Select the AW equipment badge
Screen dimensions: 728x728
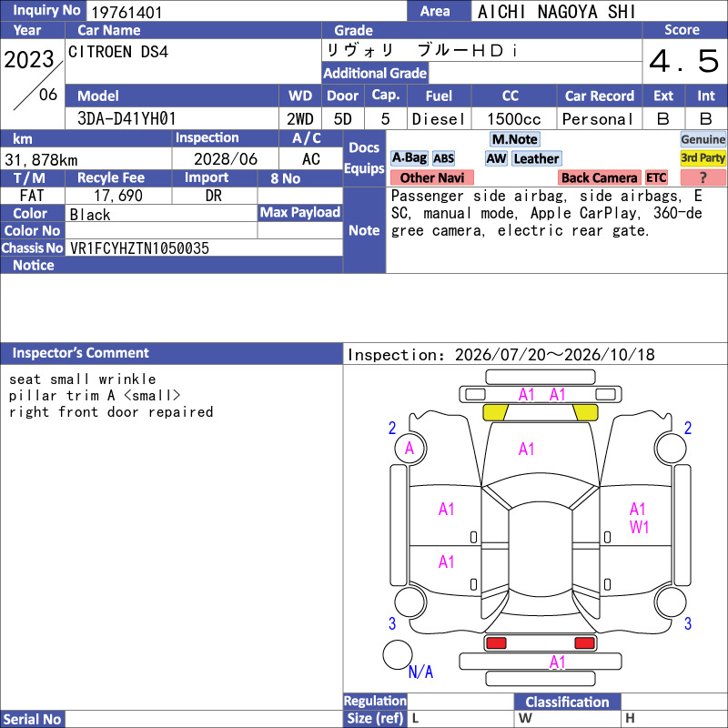click(x=496, y=158)
